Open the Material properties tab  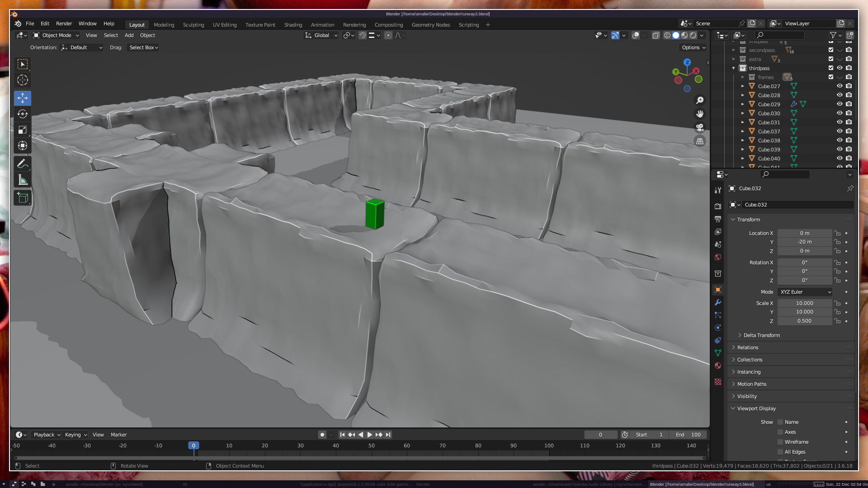click(x=718, y=365)
